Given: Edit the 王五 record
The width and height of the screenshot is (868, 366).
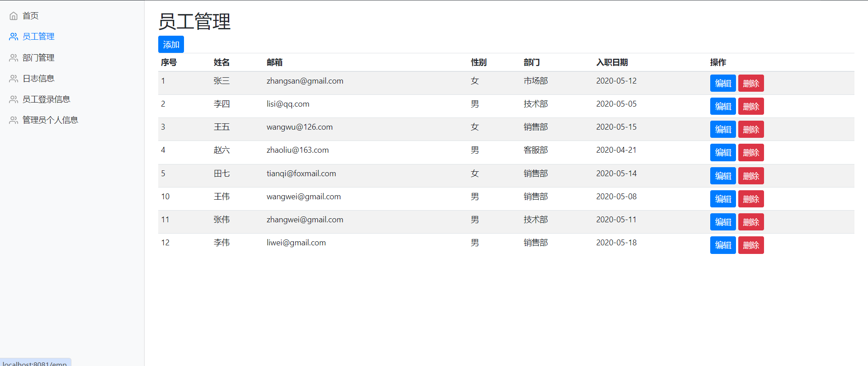Looking at the screenshot, I should pyautogui.click(x=723, y=129).
